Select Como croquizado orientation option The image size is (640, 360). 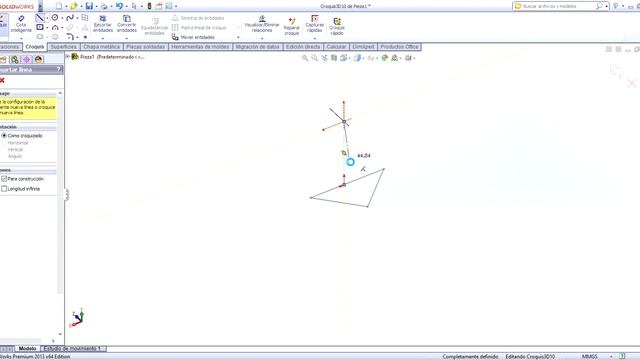4,136
